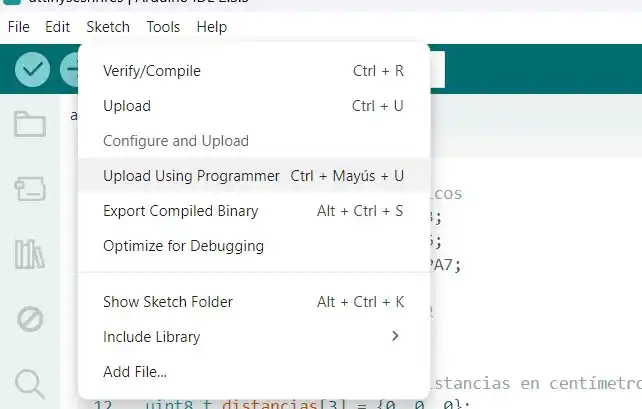Open the File menu

pyautogui.click(x=18, y=27)
